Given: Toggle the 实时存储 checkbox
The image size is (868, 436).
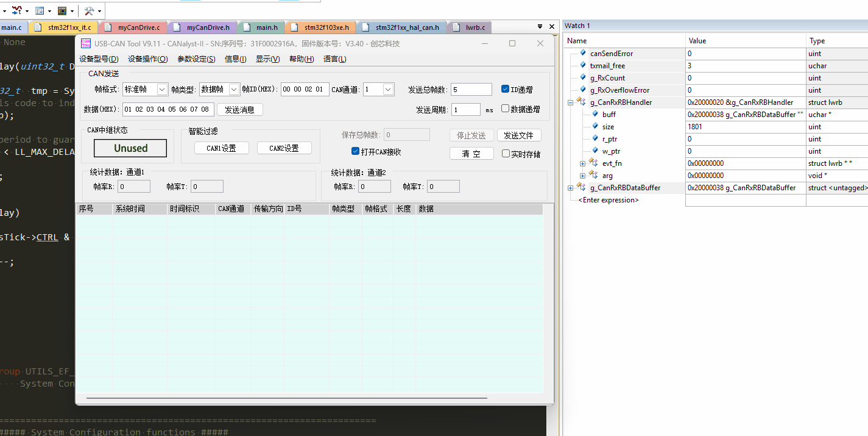Looking at the screenshot, I should 506,154.
